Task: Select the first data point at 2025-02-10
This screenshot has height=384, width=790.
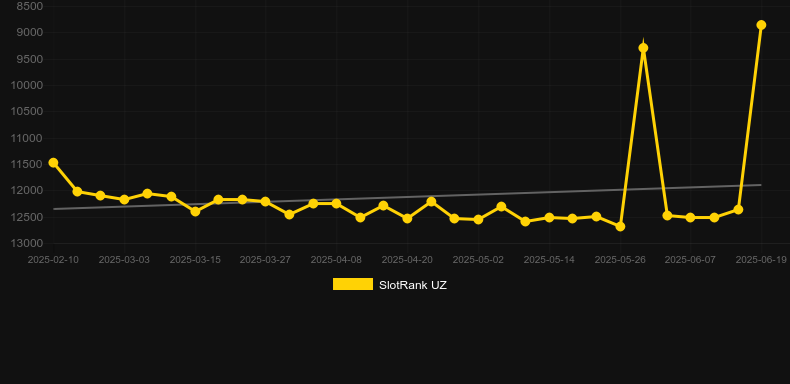Action: pos(53,163)
